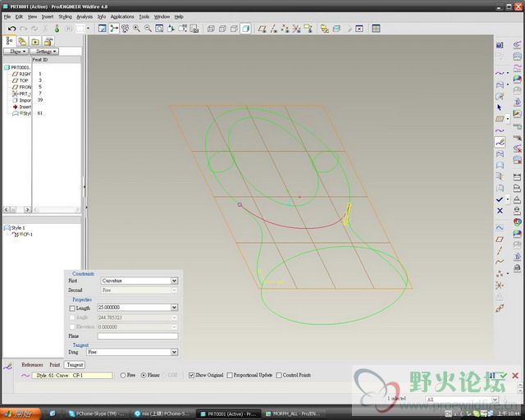Open the Analysis menu
This screenshot has width=525, height=420.
point(84,16)
